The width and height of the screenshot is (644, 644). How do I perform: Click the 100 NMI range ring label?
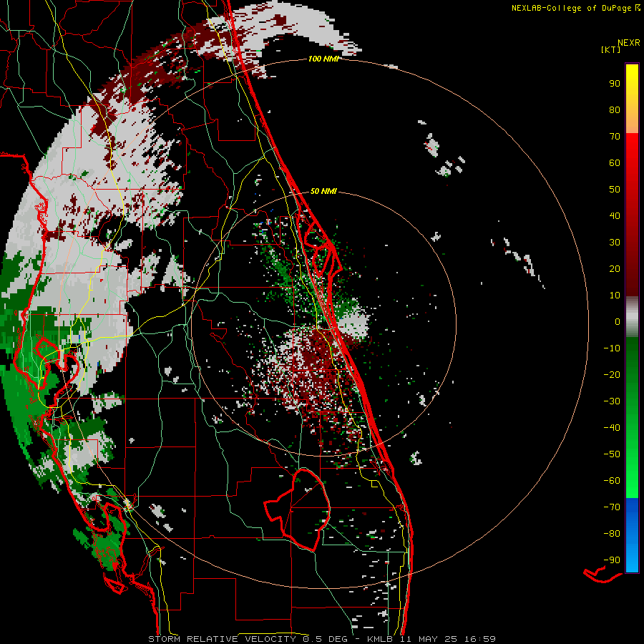click(323, 59)
